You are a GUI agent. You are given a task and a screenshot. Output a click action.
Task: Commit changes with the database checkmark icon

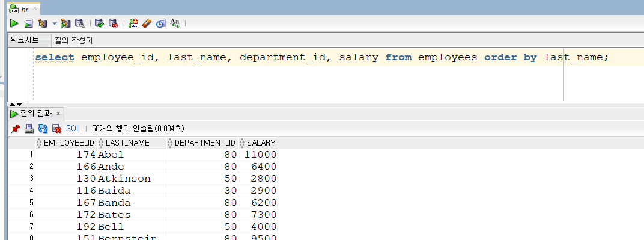point(99,23)
